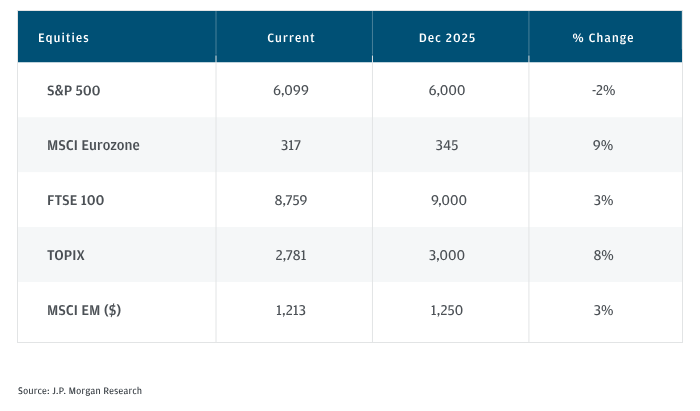Click the MSCI EM target value 1,250

tap(447, 310)
